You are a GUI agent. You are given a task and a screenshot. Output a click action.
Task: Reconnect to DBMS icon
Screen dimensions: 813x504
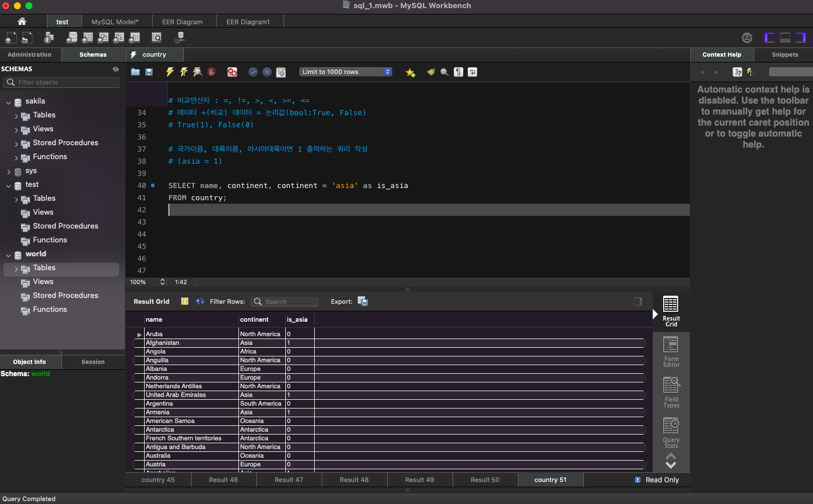[x=179, y=38]
